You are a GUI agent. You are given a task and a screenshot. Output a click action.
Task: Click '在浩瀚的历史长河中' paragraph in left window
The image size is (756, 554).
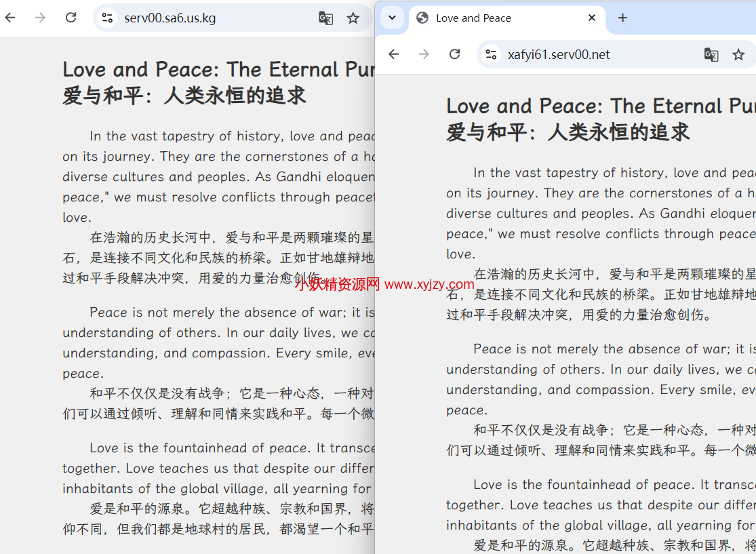[218, 258]
